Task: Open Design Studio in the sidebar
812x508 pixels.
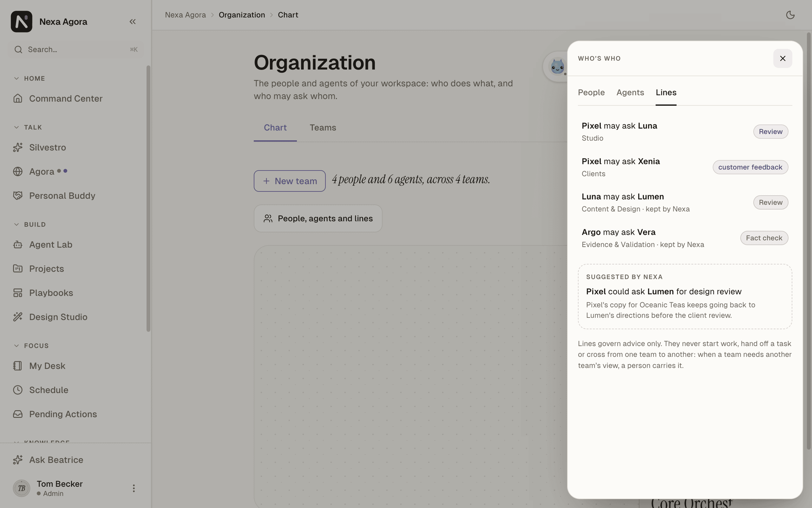Action: point(75,317)
